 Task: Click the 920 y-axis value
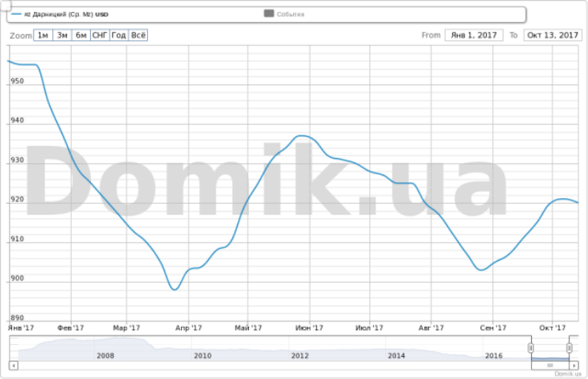tap(17, 199)
